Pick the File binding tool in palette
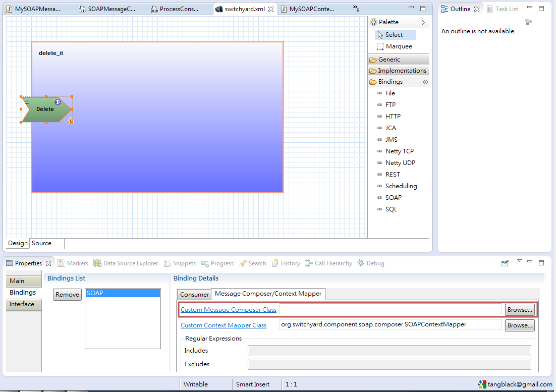Screen dimensions: 556x392 click(x=386, y=93)
